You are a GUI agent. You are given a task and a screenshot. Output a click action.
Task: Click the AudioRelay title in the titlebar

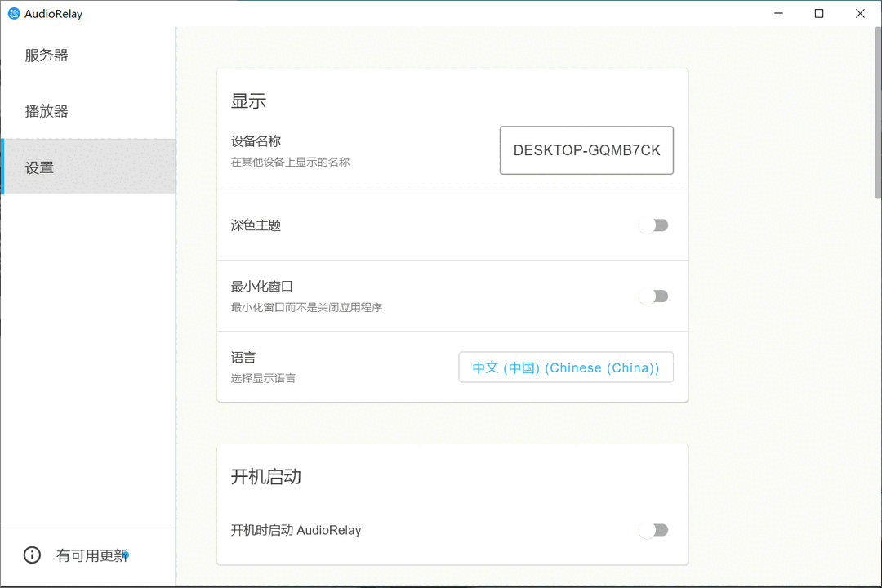click(51, 13)
